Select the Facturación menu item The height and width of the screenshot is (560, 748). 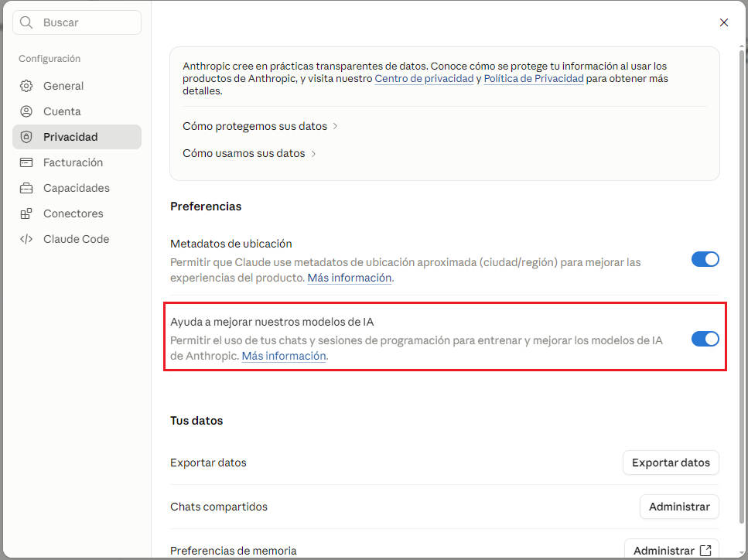77,162
